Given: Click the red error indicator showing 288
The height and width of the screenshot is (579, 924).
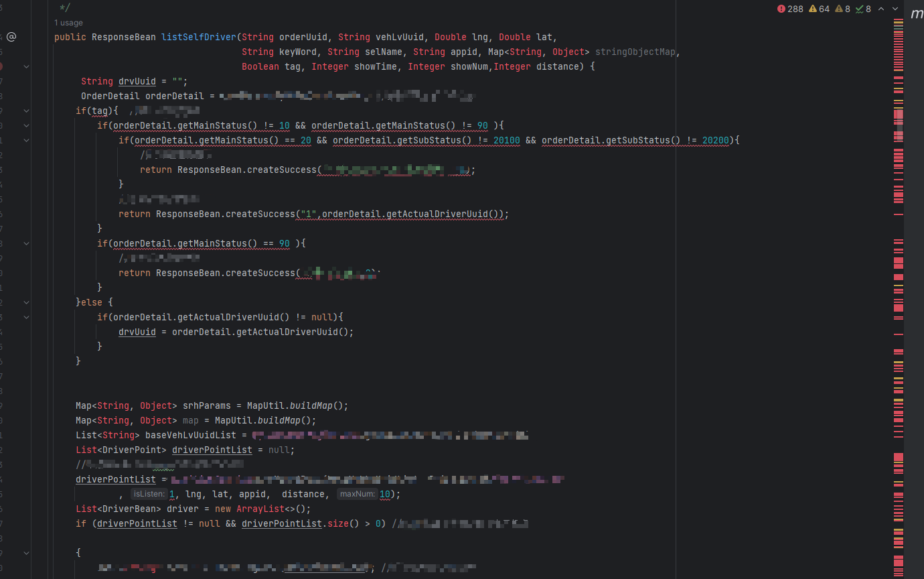Looking at the screenshot, I should pyautogui.click(x=790, y=9).
